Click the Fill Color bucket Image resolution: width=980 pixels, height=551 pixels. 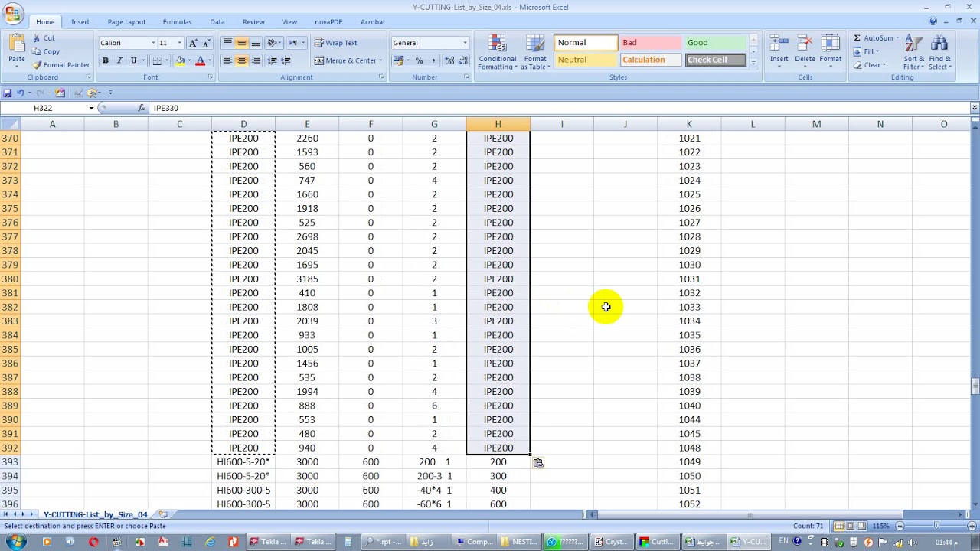181,60
